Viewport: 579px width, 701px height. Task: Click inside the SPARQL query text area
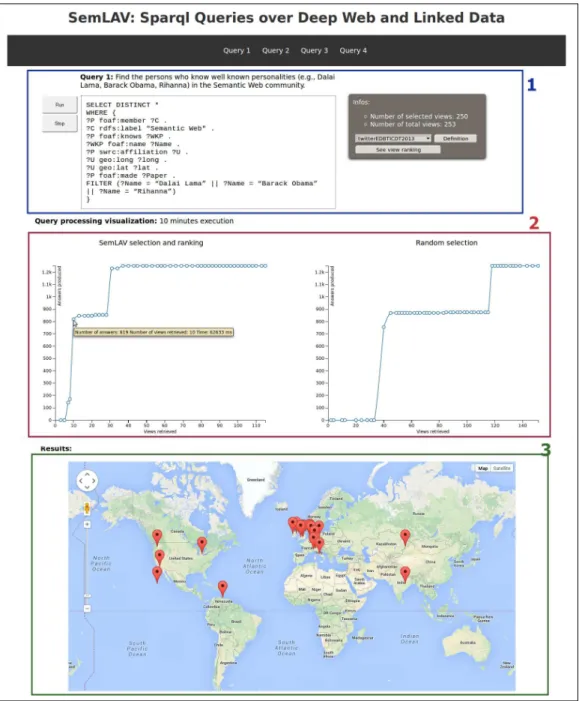pos(208,152)
